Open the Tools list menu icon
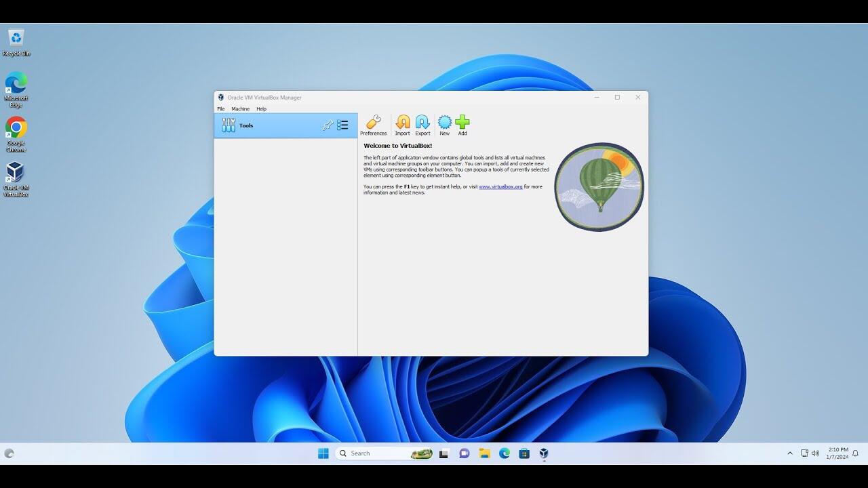This screenshot has width=868, height=488. [x=342, y=125]
